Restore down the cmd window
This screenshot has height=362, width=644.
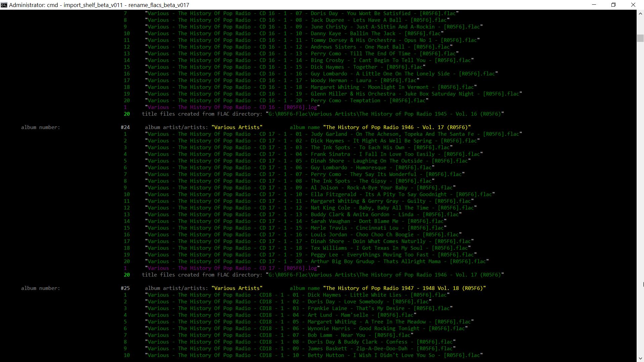coord(613,5)
